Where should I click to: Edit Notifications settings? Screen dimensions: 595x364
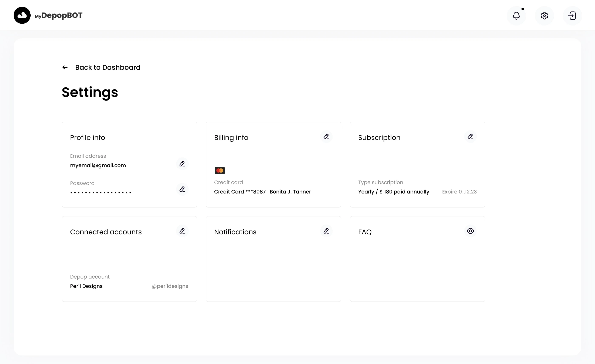pyautogui.click(x=326, y=231)
